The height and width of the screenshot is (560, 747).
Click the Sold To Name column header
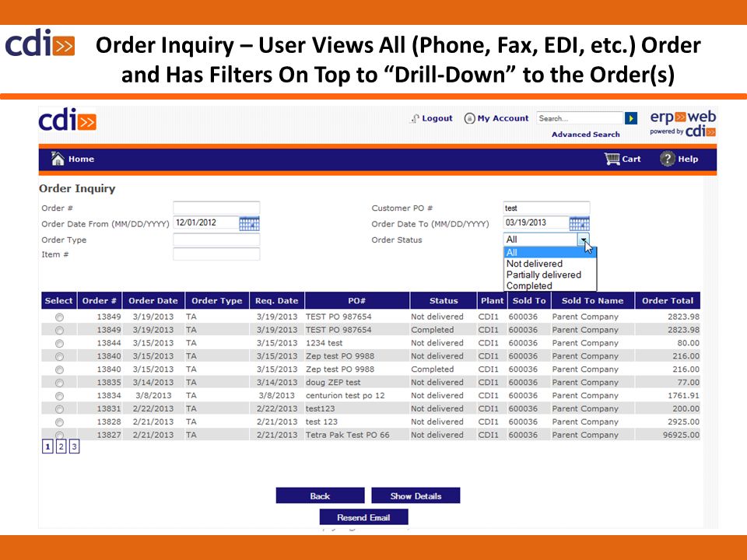coord(593,300)
